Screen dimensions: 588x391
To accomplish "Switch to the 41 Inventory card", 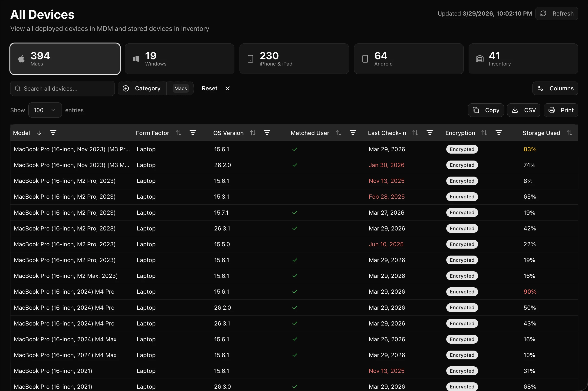I will click(523, 59).
